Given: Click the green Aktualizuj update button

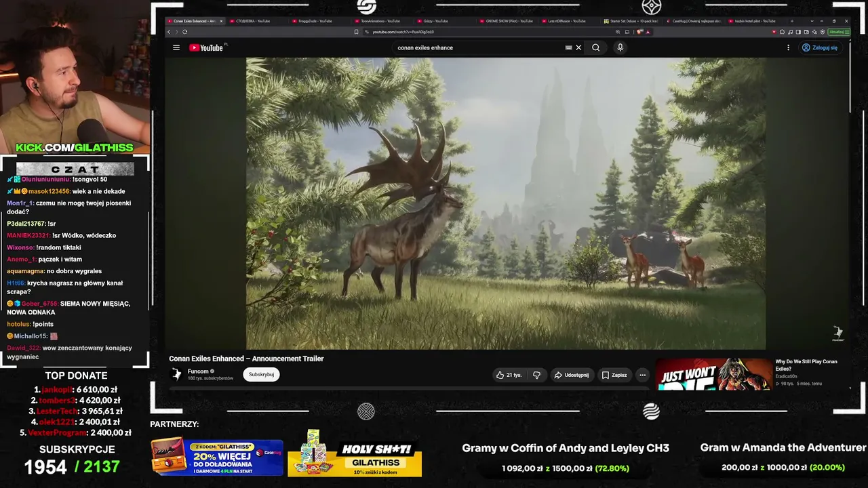Looking at the screenshot, I should (x=837, y=32).
